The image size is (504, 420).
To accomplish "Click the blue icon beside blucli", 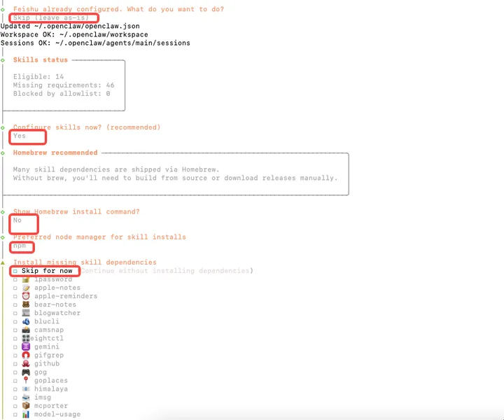I will (x=26, y=321).
